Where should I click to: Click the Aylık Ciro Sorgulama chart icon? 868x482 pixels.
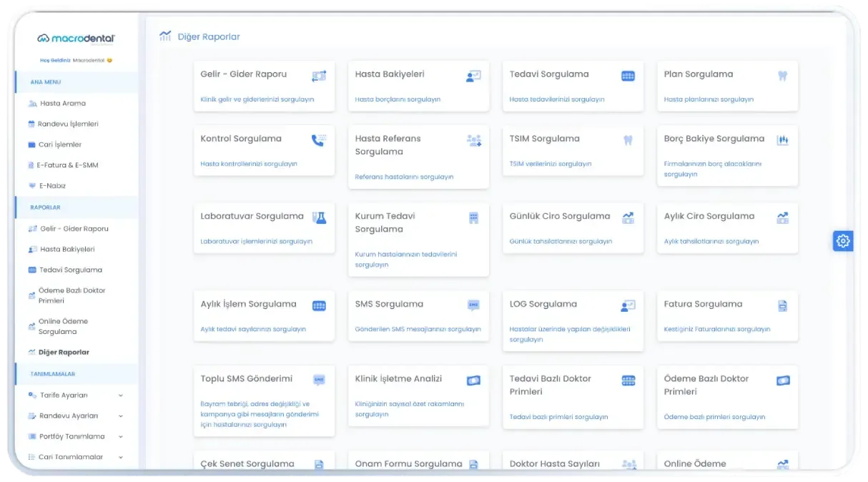click(x=782, y=217)
